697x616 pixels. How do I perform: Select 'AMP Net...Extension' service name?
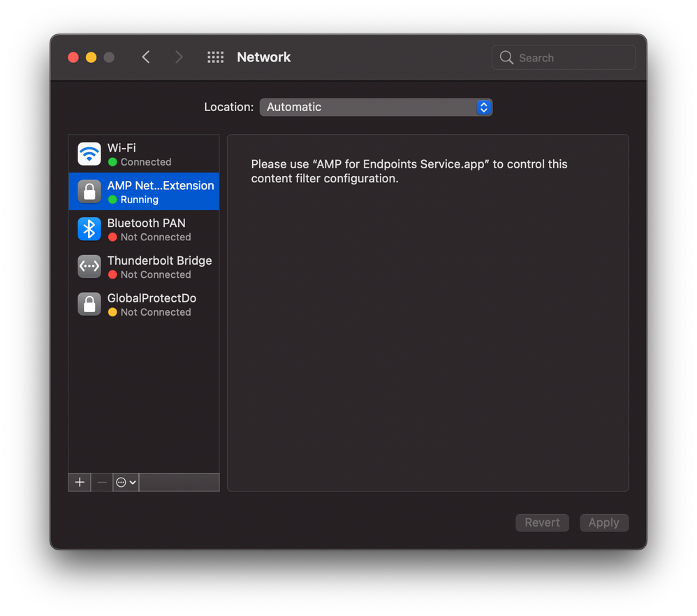[x=161, y=185]
